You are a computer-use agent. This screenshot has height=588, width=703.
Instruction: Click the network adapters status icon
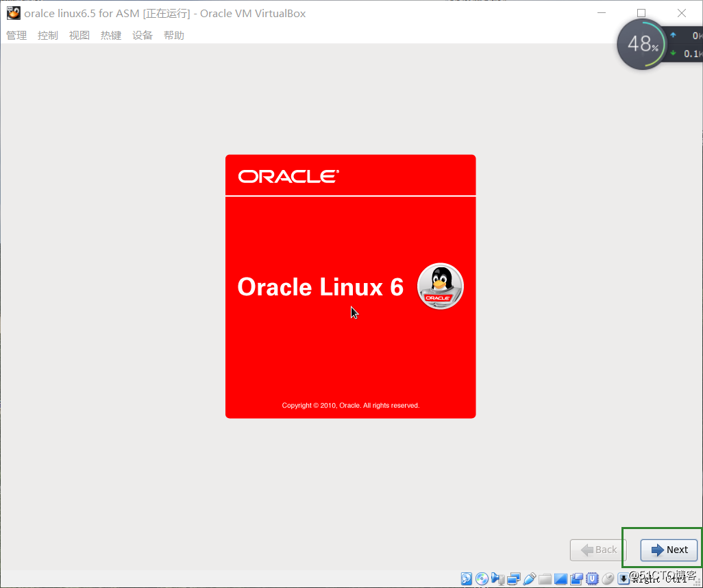pyautogui.click(x=514, y=579)
